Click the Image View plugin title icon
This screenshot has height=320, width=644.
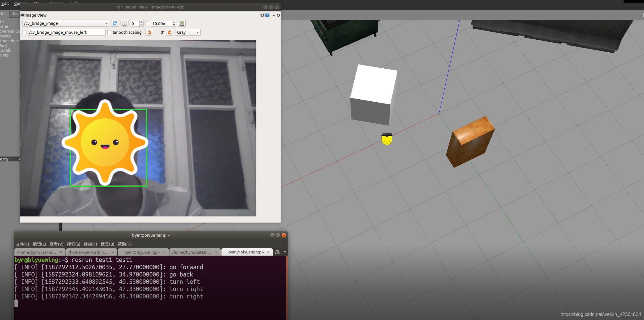point(22,15)
